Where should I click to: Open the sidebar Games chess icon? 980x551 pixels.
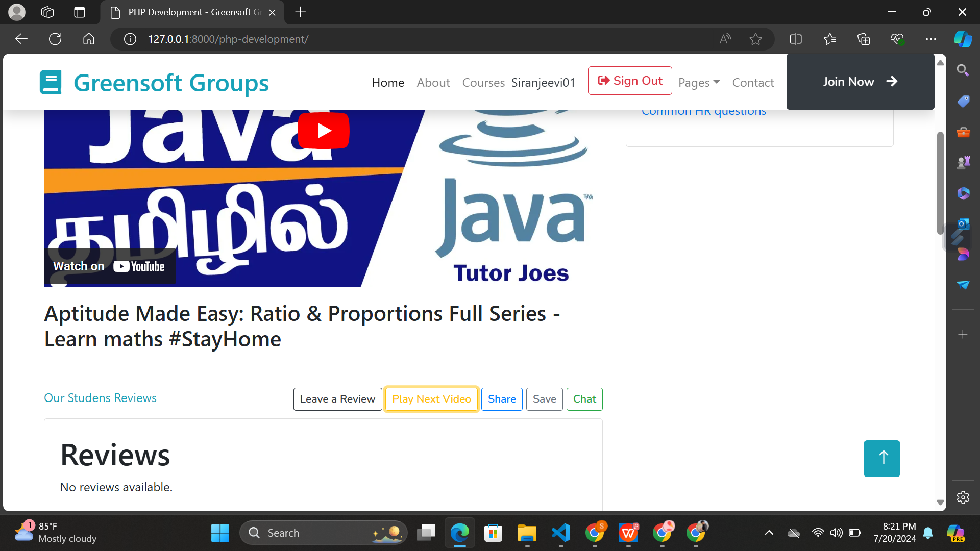tap(963, 162)
